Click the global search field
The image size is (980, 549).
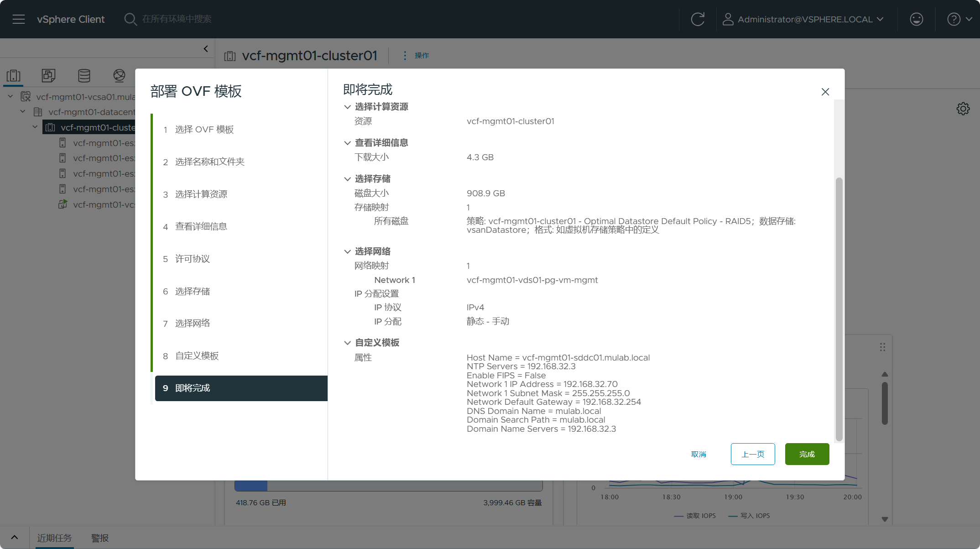click(x=177, y=19)
